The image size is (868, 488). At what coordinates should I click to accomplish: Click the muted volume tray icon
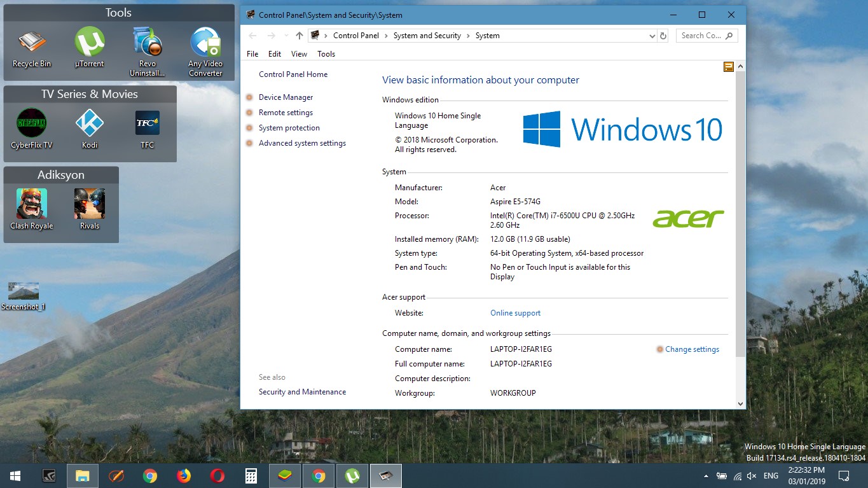coord(752,476)
